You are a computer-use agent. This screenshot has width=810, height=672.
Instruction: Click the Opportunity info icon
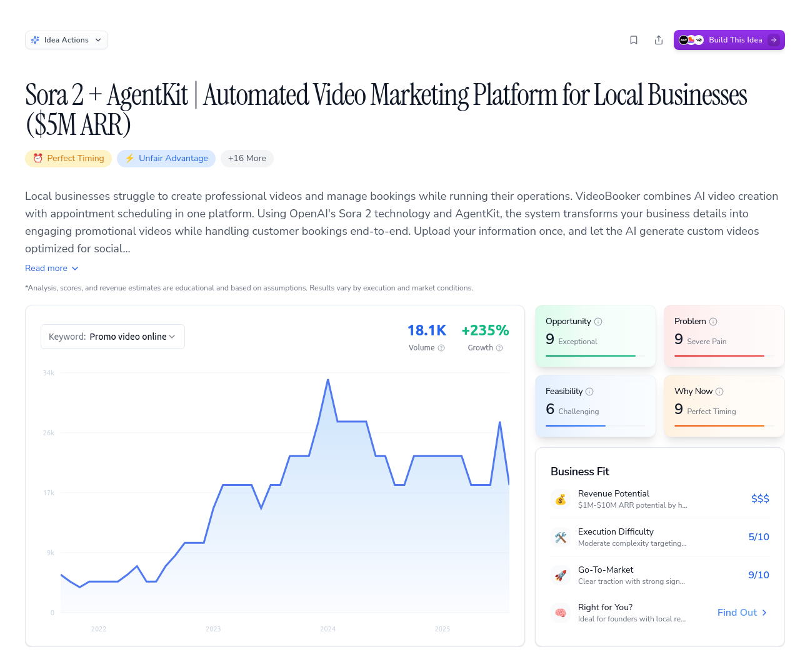click(x=598, y=322)
